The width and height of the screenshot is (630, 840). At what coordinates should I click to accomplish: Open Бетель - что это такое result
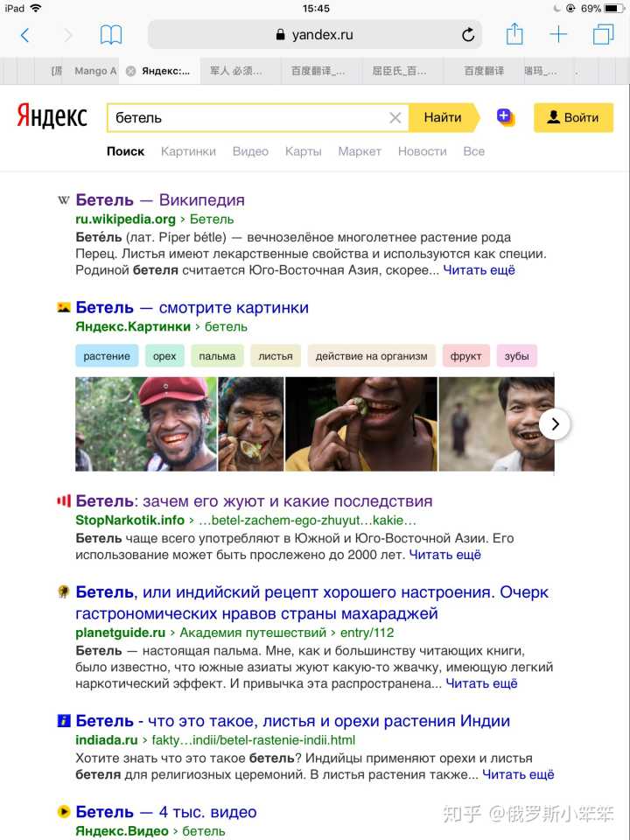tap(292, 721)
